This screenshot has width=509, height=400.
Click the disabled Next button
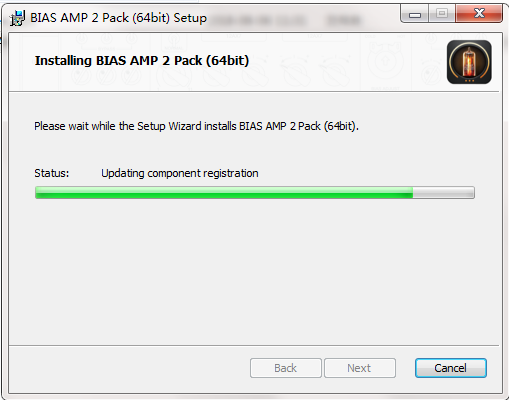tap(360, 368)
